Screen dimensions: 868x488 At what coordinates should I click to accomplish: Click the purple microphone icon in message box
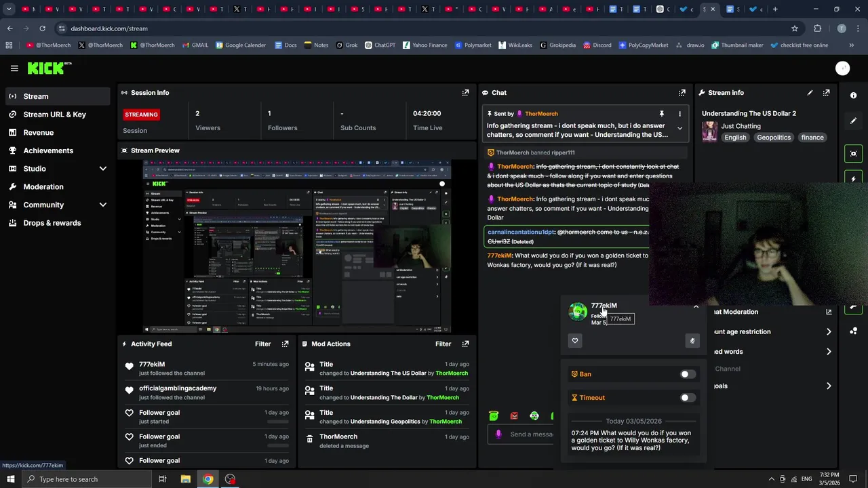[x=498, y=434]
